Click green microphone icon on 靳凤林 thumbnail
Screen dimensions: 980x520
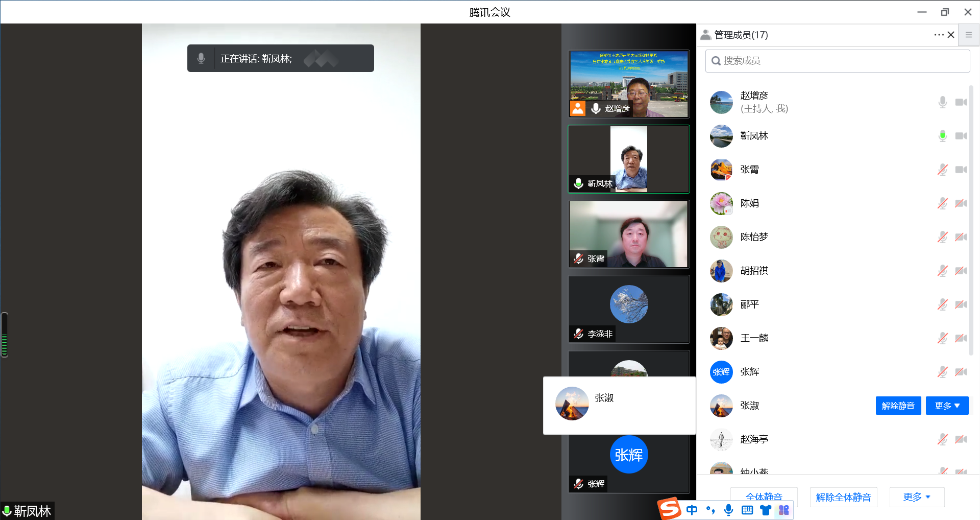pos(578,183)
